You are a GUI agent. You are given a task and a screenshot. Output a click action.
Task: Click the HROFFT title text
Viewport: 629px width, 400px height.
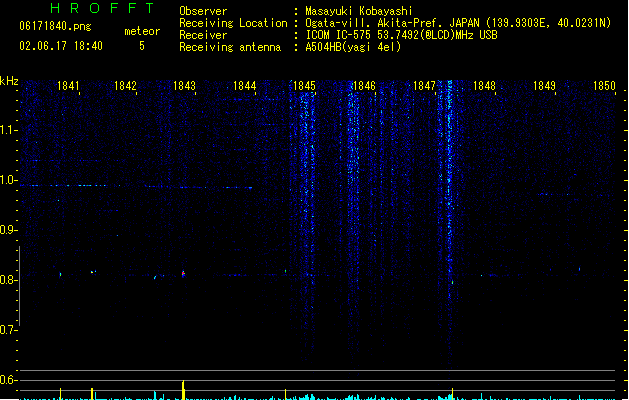coord(102,8)
